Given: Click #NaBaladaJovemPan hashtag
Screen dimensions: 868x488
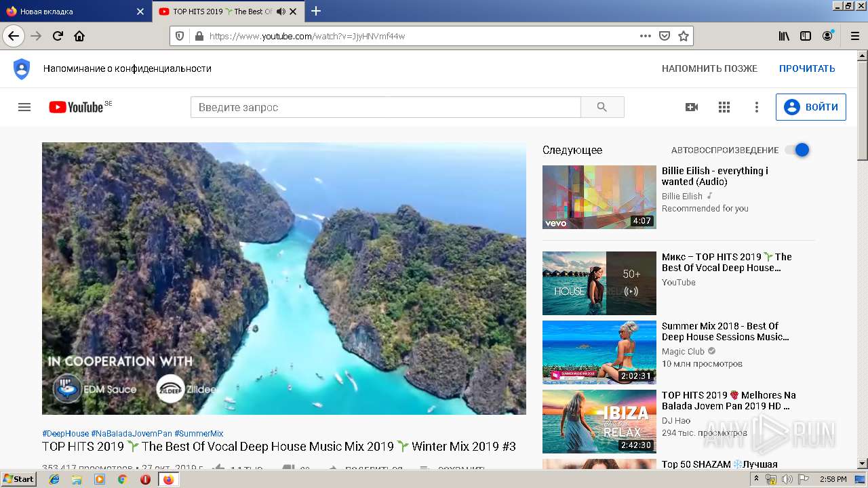Looking at the screenshot, I should 132,434.
